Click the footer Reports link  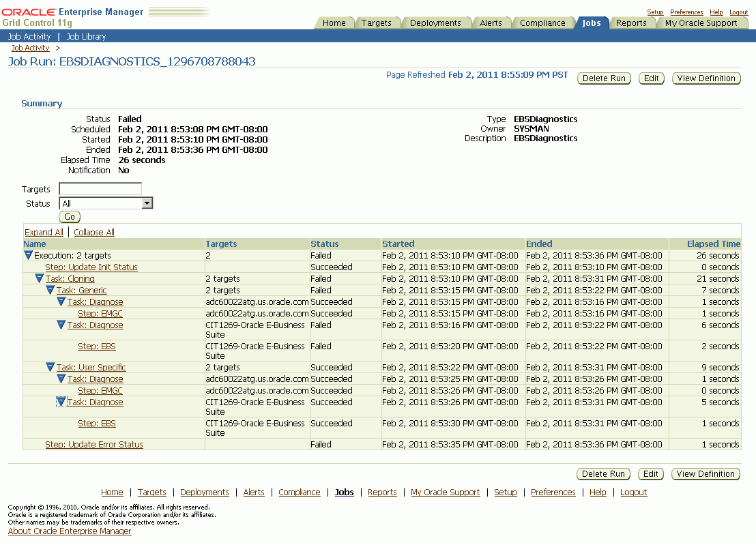[382, 492]
